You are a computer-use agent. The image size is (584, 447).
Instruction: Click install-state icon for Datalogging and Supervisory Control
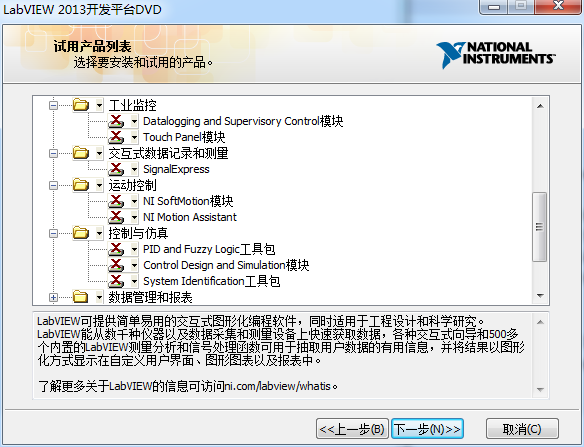(116, 121)
